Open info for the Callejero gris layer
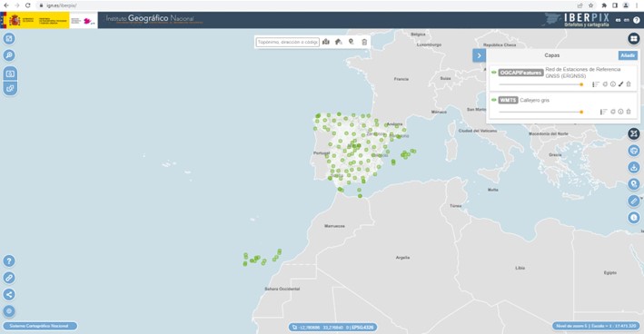644x334 pixels. 620,112
